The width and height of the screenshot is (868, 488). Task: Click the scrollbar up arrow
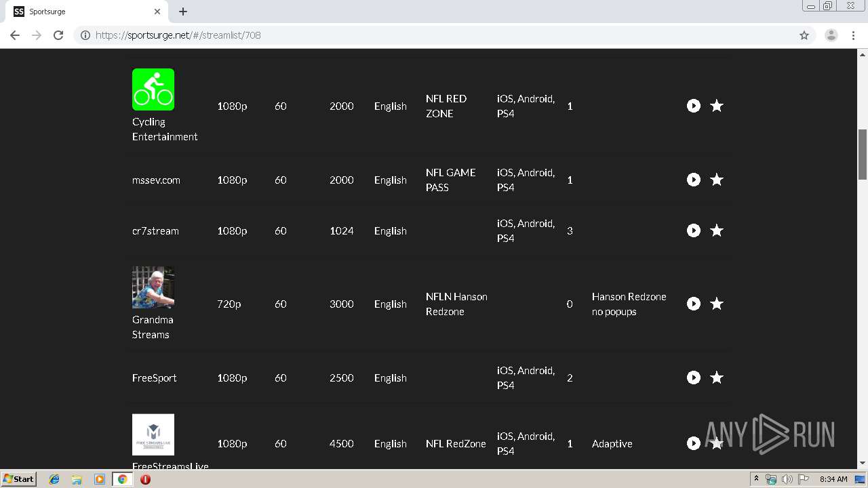click(x=863, y=54)
